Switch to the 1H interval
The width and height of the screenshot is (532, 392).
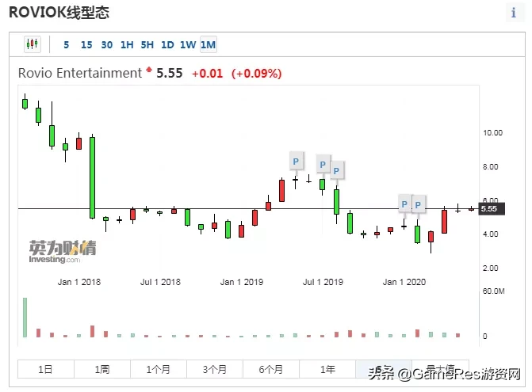[x=127, y=44]
